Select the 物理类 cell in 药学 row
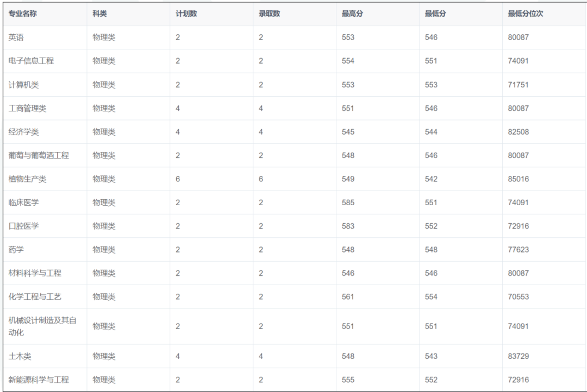The height and width of the screenshot is (392, 587). pyautogui.click(x=104, y=250)
